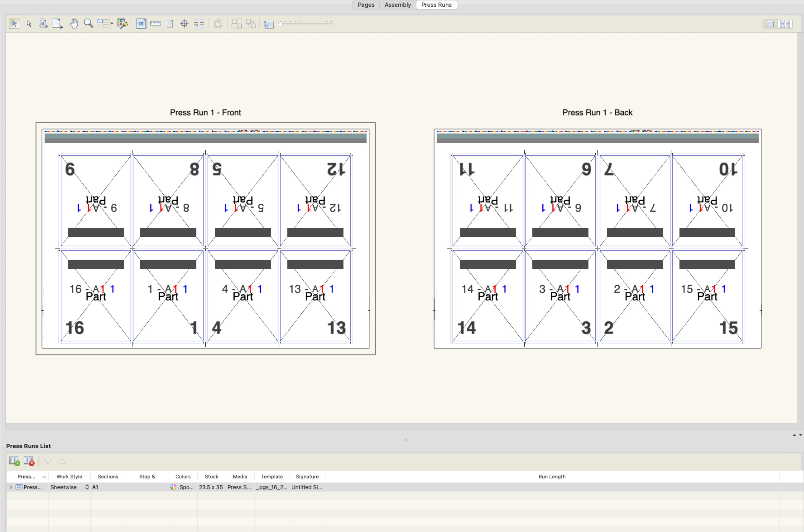The height and width of the screenshot is (532, 804).
Task: Select page 15 on back sheet
Action: [707, 296]
